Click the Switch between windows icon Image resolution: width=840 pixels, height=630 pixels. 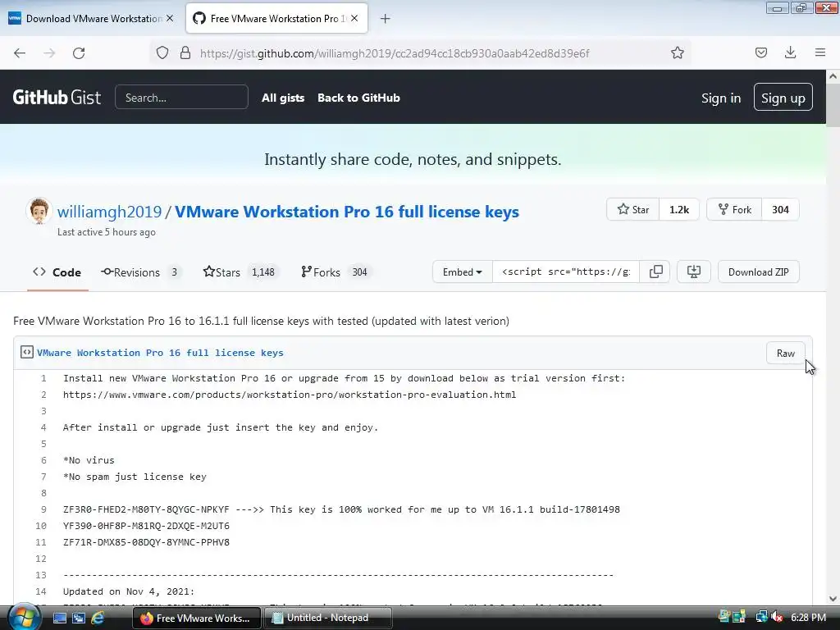(x=78, y=618)
